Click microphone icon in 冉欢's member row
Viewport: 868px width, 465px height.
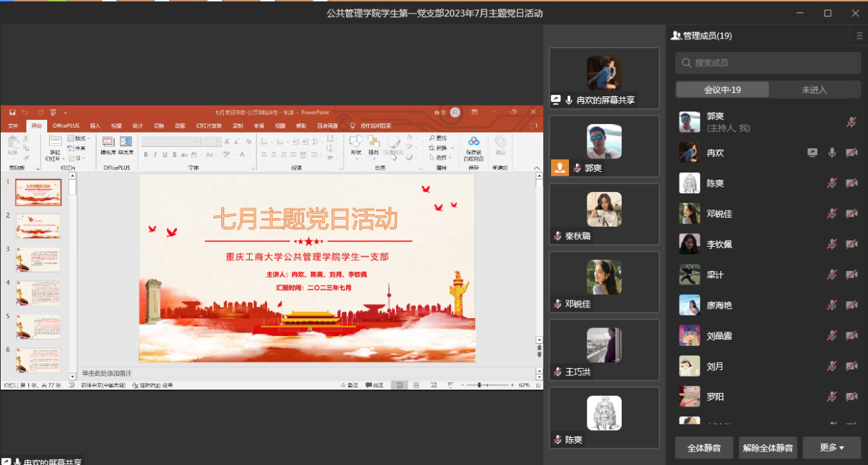click(x=832, y=153)
